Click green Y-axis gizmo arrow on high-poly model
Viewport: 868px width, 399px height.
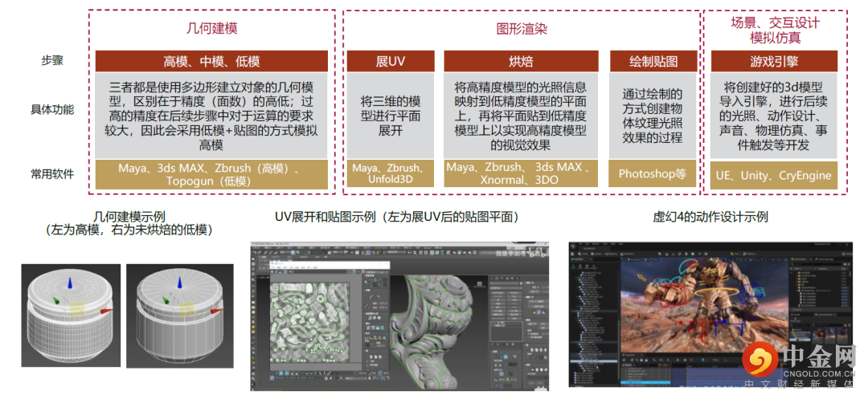point(57,300)
